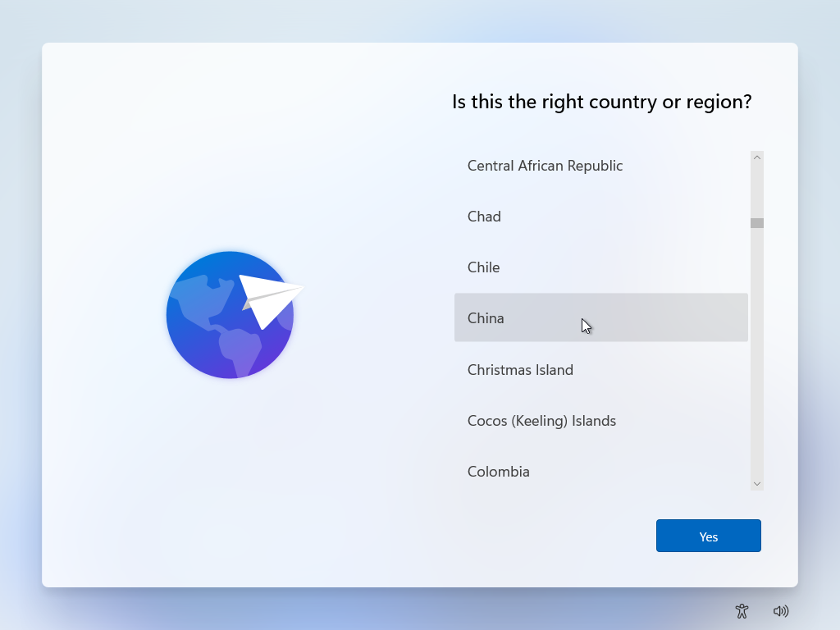Select Chad in the country list
Image resolution: width=840 pixels, height=630 pixels.
[x=601, y=217]
